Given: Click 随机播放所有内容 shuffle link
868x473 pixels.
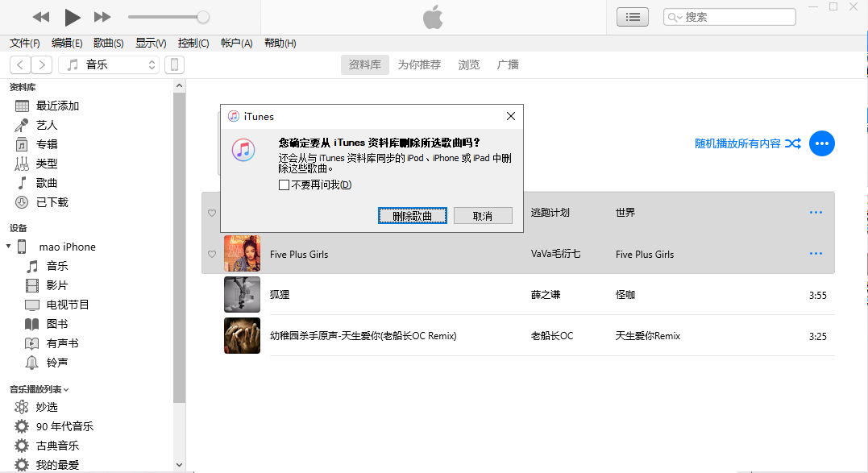Looking at the screenshot, I should point(748,144).
